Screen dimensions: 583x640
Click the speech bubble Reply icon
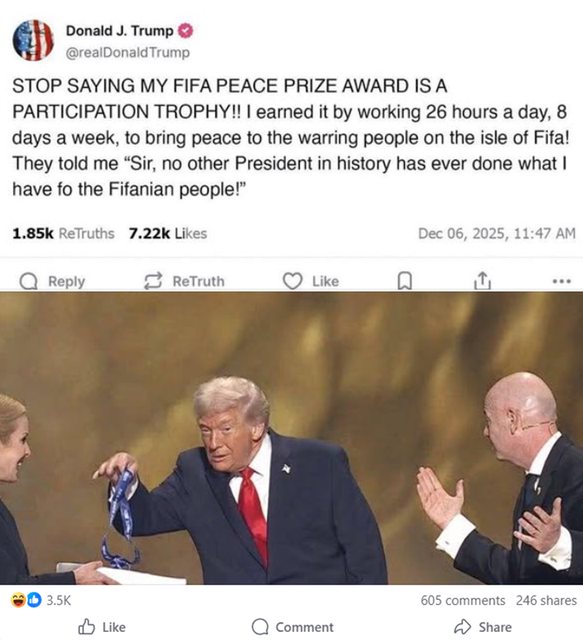point(29,281)
